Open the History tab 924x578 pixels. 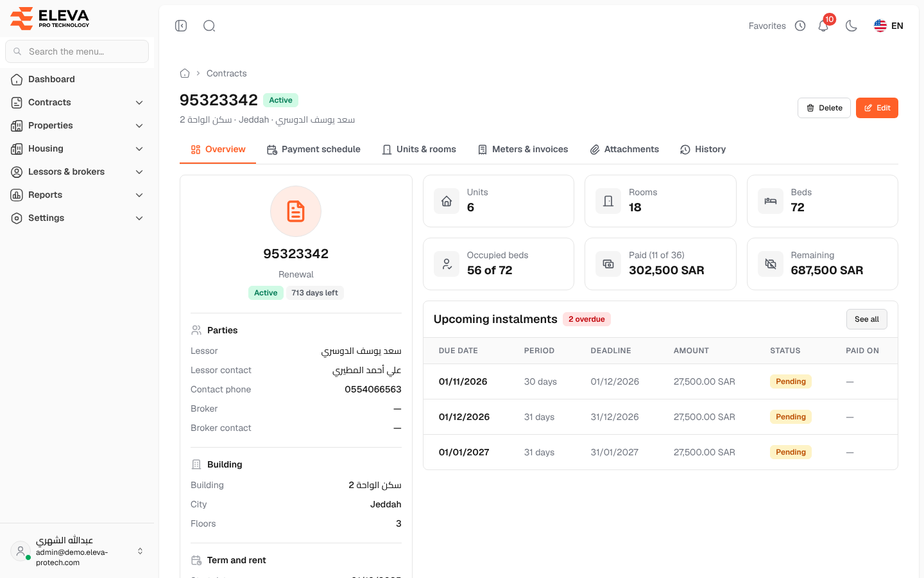pos(703,149)
